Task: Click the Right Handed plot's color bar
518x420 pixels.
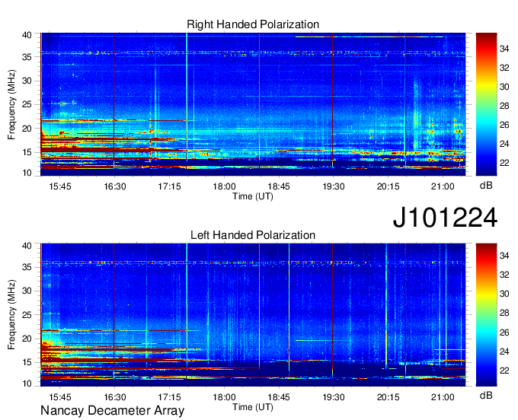Action: click(x=486, y=104)
